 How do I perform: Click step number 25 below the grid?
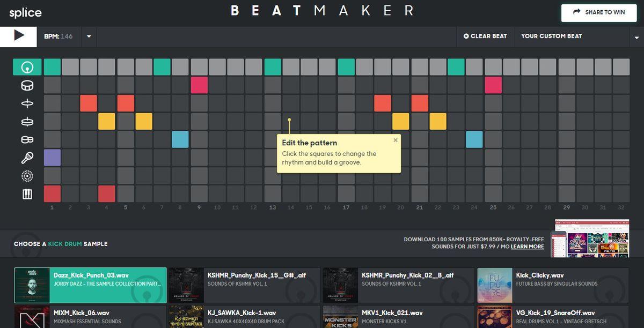pyautogui.click(x=493, y=207)
